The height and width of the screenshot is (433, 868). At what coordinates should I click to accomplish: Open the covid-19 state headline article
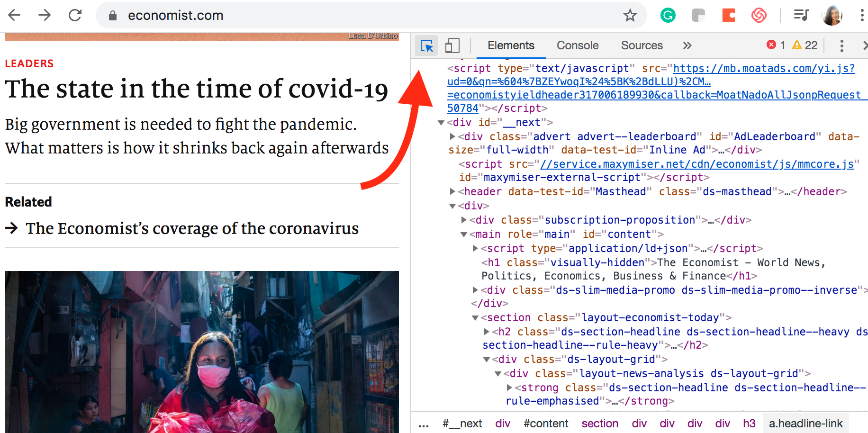coord(197,89)
